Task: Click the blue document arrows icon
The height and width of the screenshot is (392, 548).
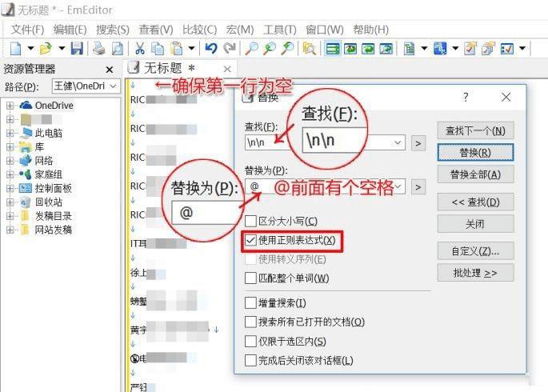Action: tap(440, 48)
